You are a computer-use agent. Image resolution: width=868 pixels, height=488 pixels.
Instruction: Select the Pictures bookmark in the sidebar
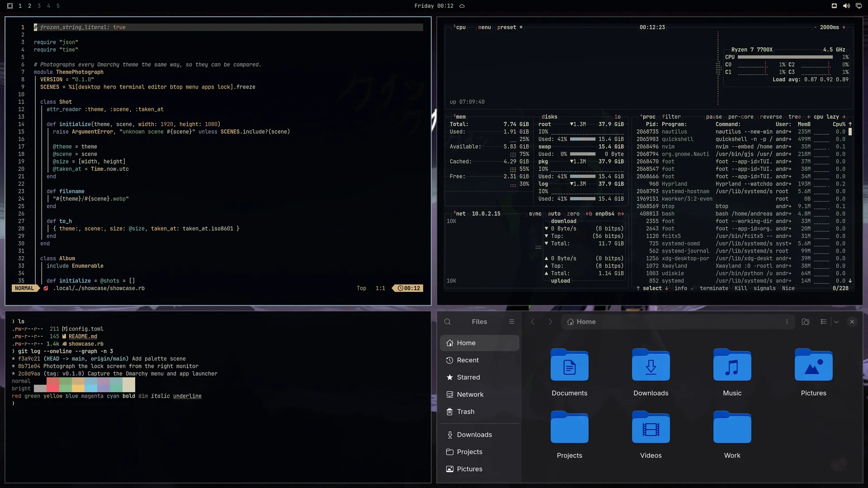(480, 469)
